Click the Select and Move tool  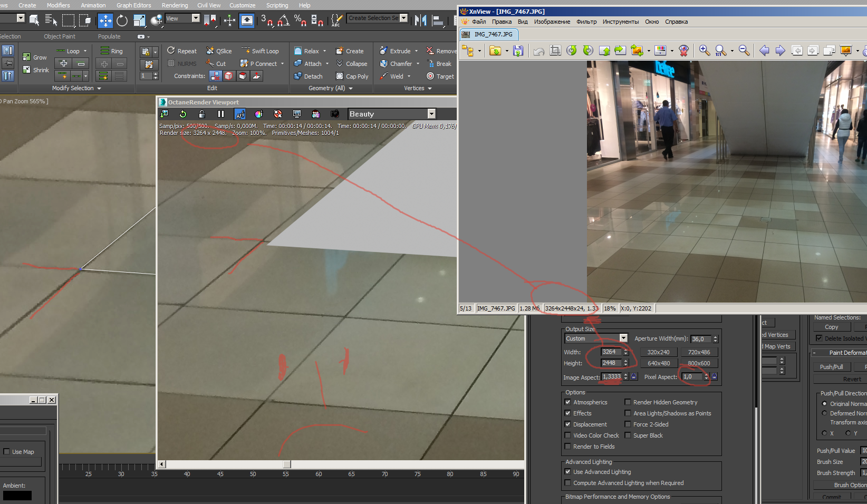tap(105, 21)
